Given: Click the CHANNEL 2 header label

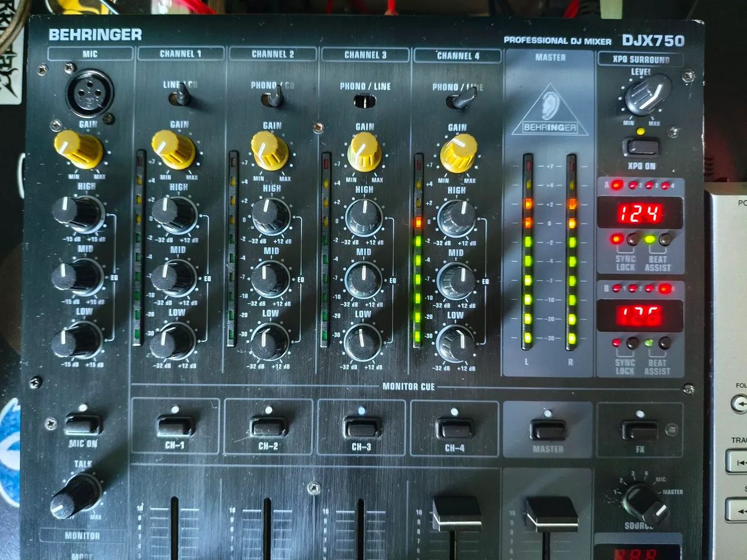Looking at the screenshot, I should 273,54.
